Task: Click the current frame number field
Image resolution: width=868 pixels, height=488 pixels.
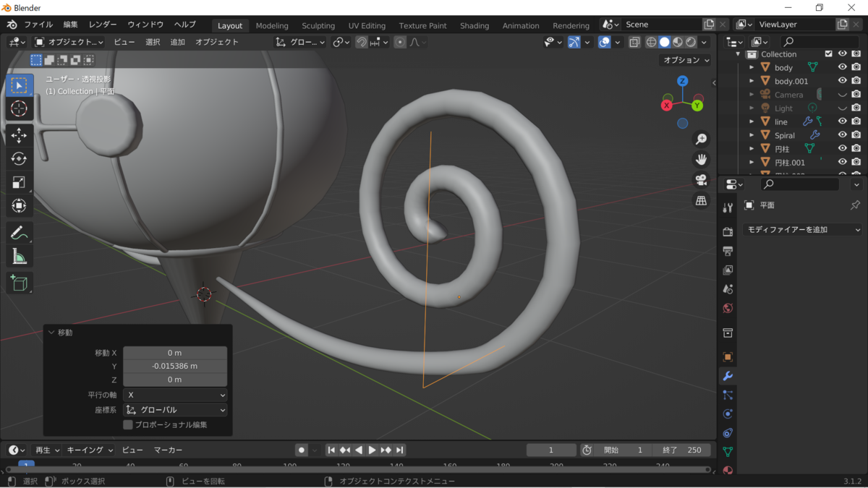Action: (551, 450)
